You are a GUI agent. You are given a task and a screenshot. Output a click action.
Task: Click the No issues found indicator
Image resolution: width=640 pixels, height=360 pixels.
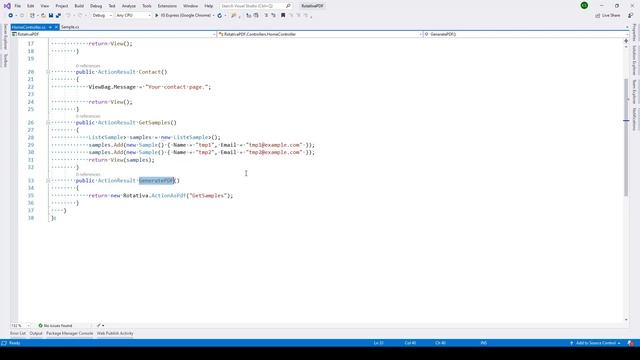coord(55,326)
